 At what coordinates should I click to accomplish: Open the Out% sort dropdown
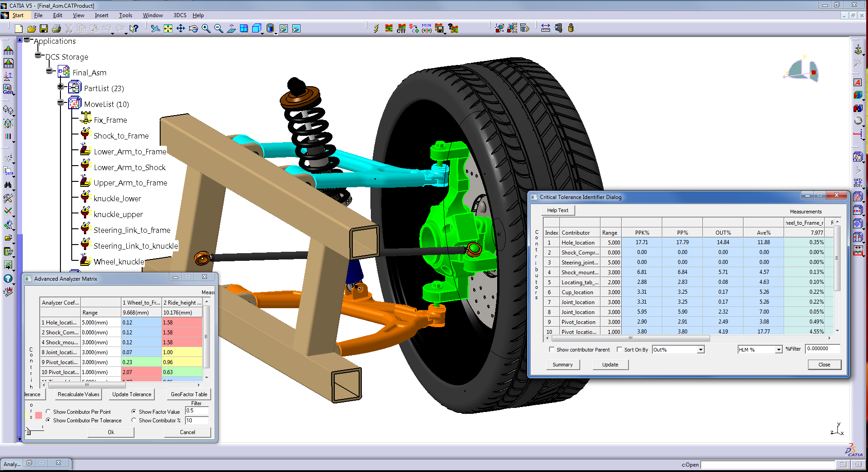pyautogui.click(x=701, y=350)
